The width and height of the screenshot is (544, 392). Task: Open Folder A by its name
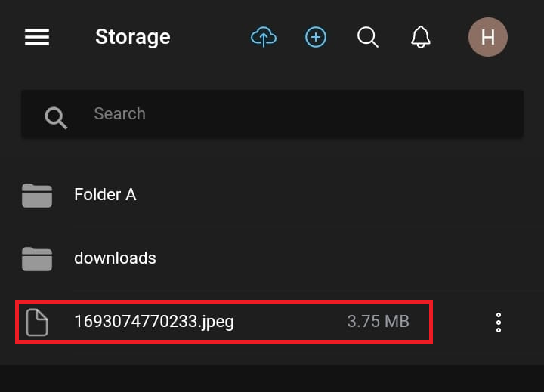pos(105,195)
